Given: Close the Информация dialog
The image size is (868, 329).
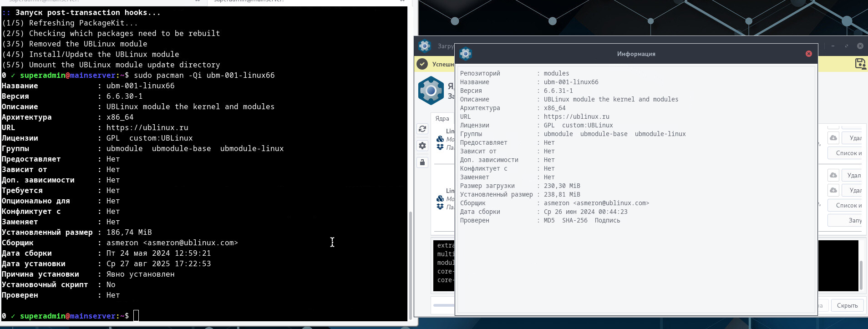Looking at the screenshot, I should click(x=808, y=54).
